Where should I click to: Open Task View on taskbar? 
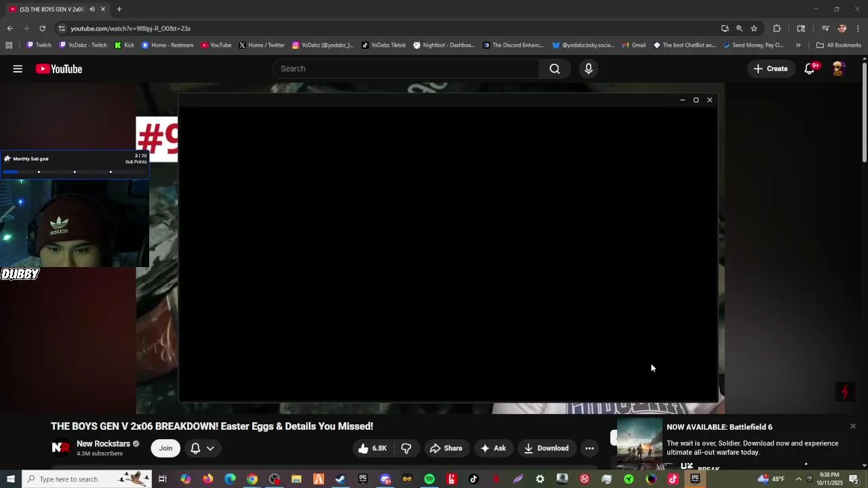click(x=163, y=479)
